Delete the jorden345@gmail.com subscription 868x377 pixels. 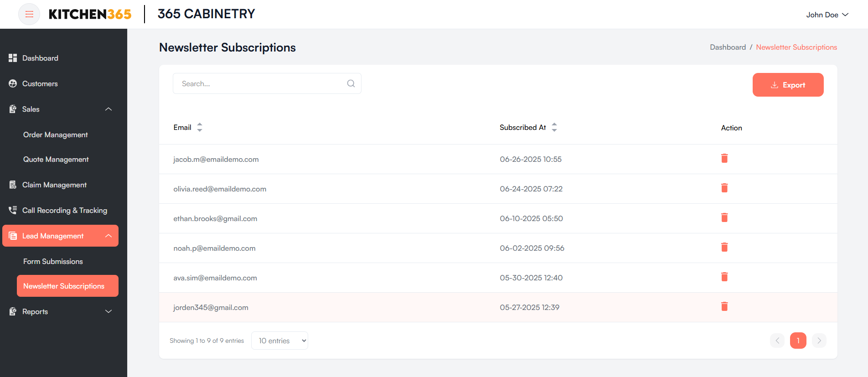[724, 306]
